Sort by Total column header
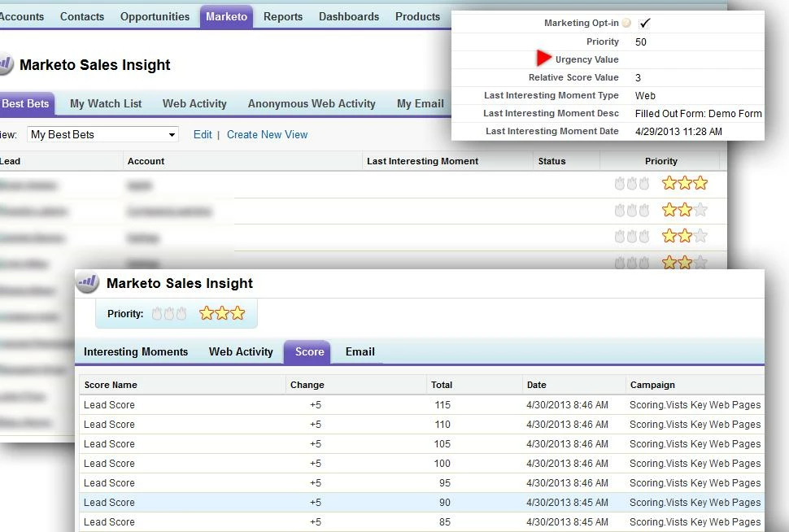This screenshot has height=532, width=789. click(x=442, y=385)
